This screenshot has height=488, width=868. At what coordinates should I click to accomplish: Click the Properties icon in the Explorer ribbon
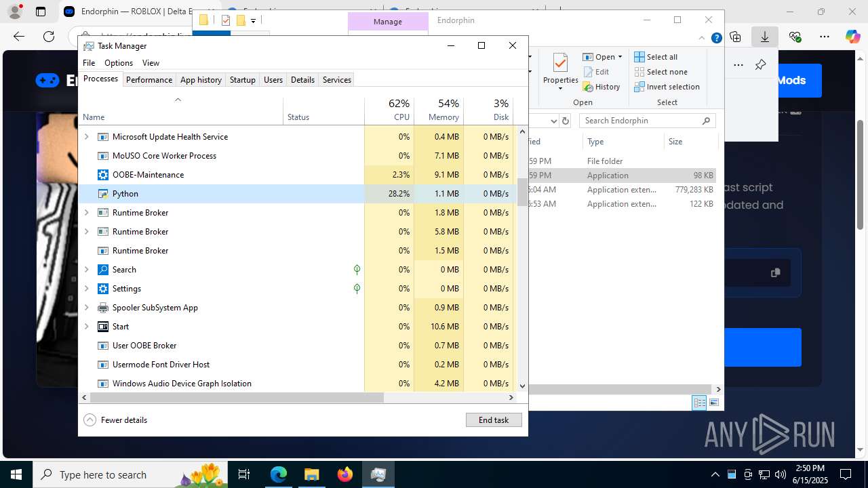[x=560, y=64]
